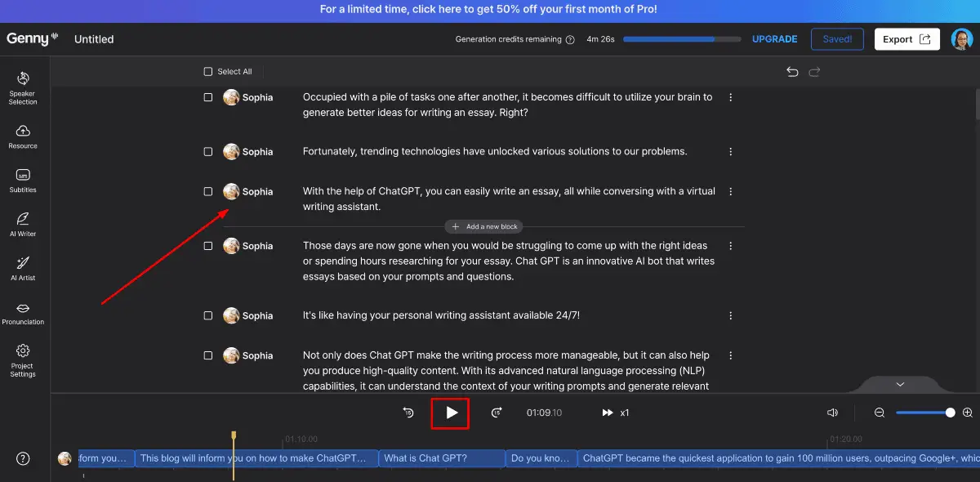Open options for 'With the help of ChatGPT' block
Image resolution: width=980 pixels, height=482 pixels.
pos(731,192)
